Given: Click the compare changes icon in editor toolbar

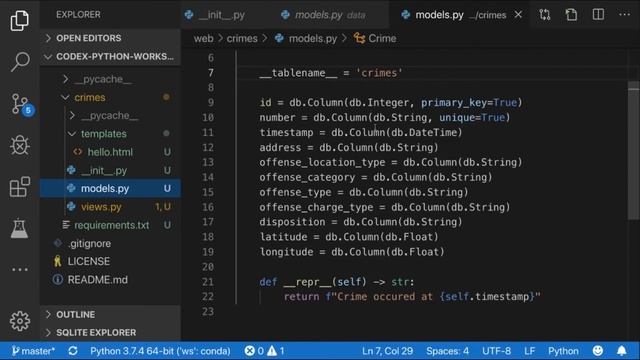Looking at the screenshot, I should coord(545,15).
